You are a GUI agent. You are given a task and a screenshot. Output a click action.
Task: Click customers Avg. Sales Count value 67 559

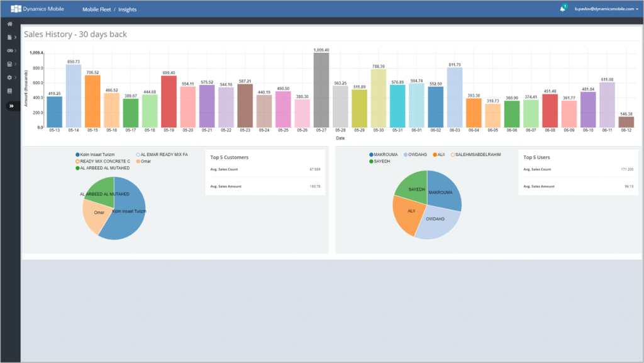tap(314, 169)
